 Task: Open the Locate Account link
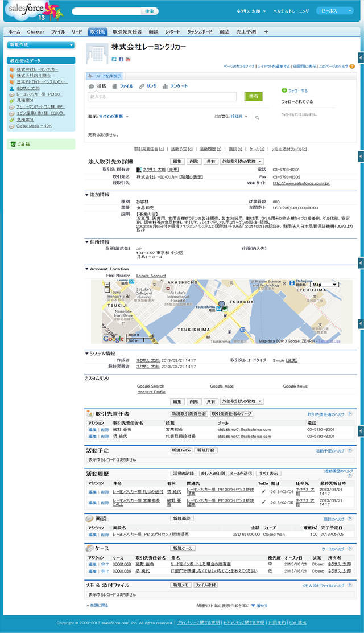coord(151,276)
